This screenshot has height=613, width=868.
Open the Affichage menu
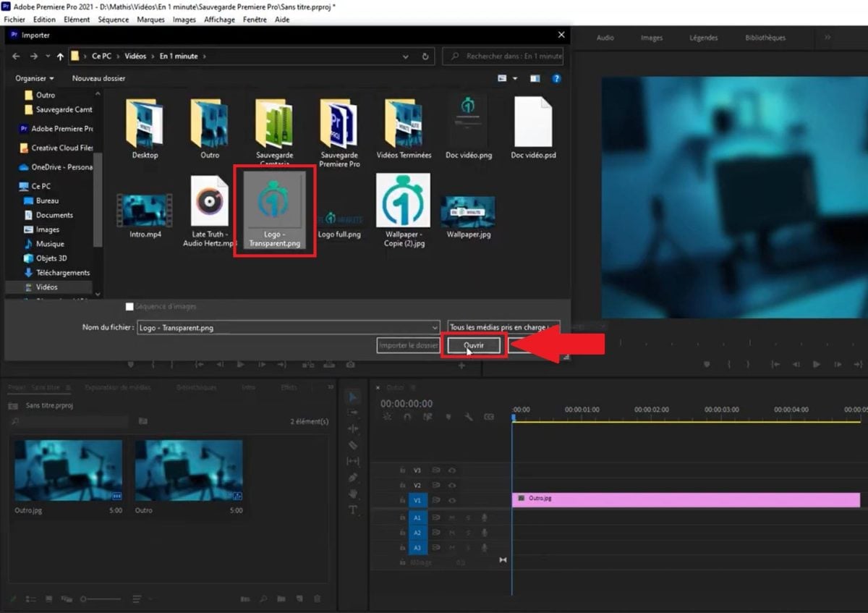[x=219, y=20]
